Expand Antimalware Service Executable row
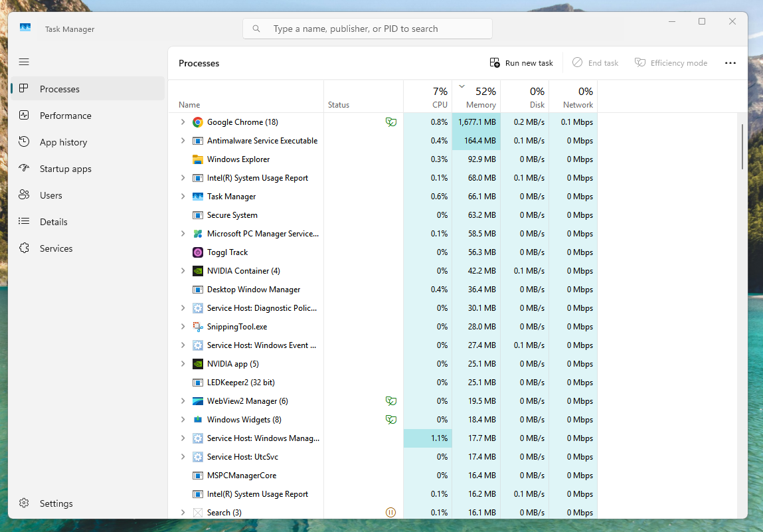 (x=183, y=141)
